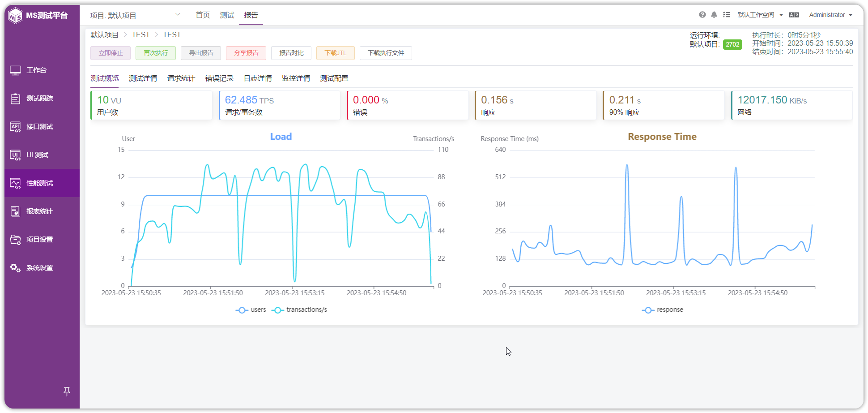The height and width of the screenshot is (413, 868).
Task: Open the 工作台 sidebar icon
Action: click(x=16, y=70)
